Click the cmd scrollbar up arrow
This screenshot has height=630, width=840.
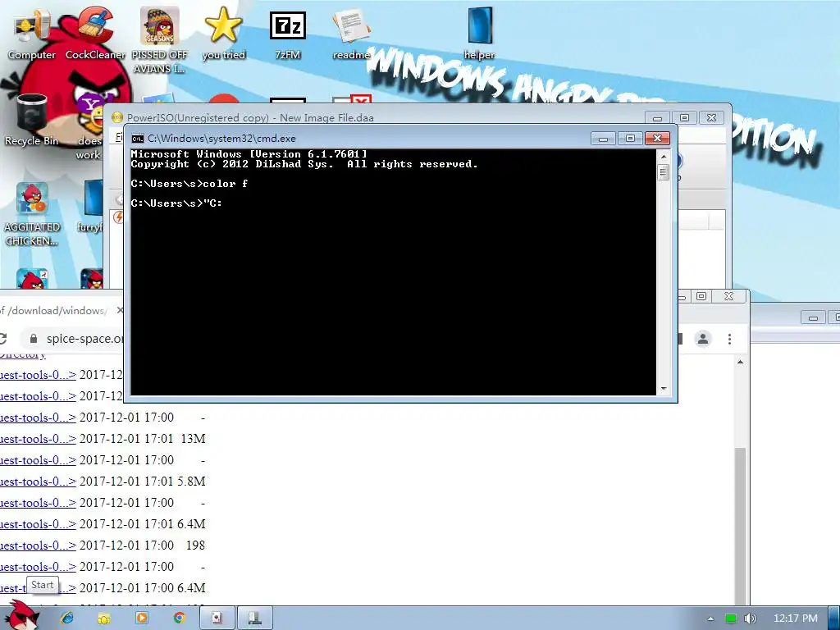pos(663,157)
